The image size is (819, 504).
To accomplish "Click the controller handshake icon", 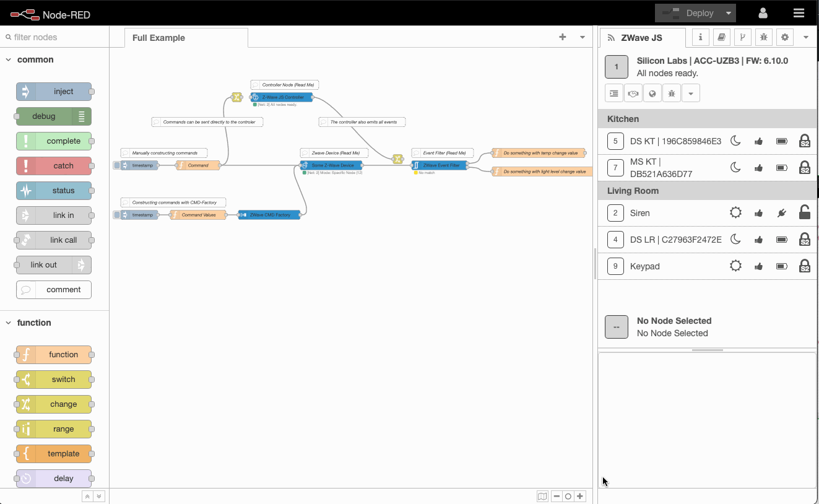I will pos(633,93).
